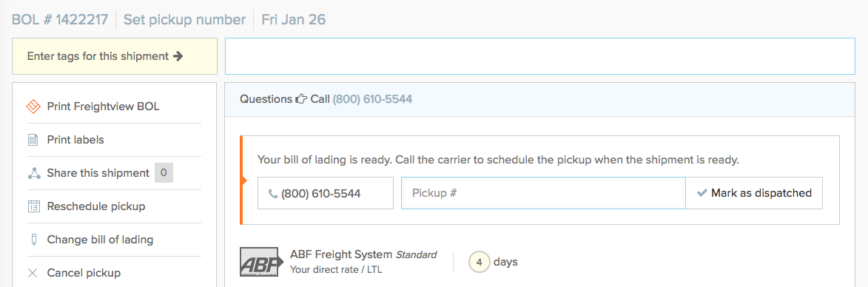Screen dimensions: 868x287
Task: Click the Reschedule pickup calendar icon
Action: [33, 206]
